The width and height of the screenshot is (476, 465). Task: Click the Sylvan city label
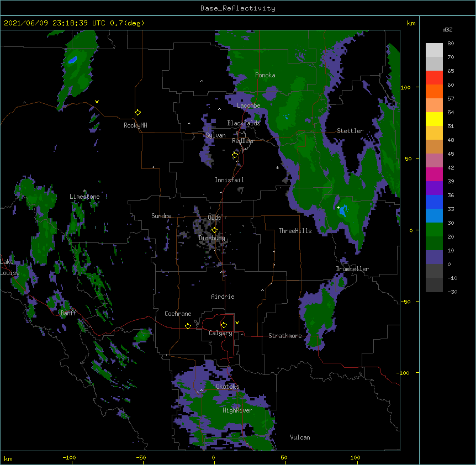(x=215, y=135)
